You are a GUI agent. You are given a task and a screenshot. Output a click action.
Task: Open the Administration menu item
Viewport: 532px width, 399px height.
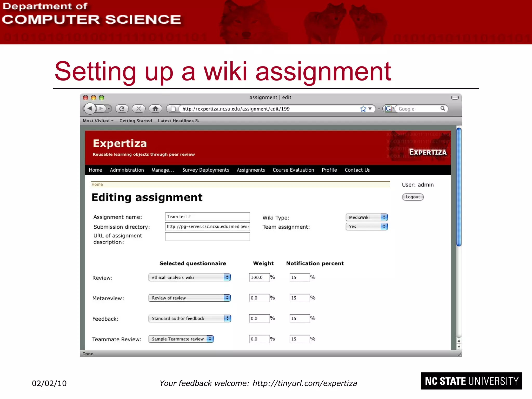[x=127, y=170]
